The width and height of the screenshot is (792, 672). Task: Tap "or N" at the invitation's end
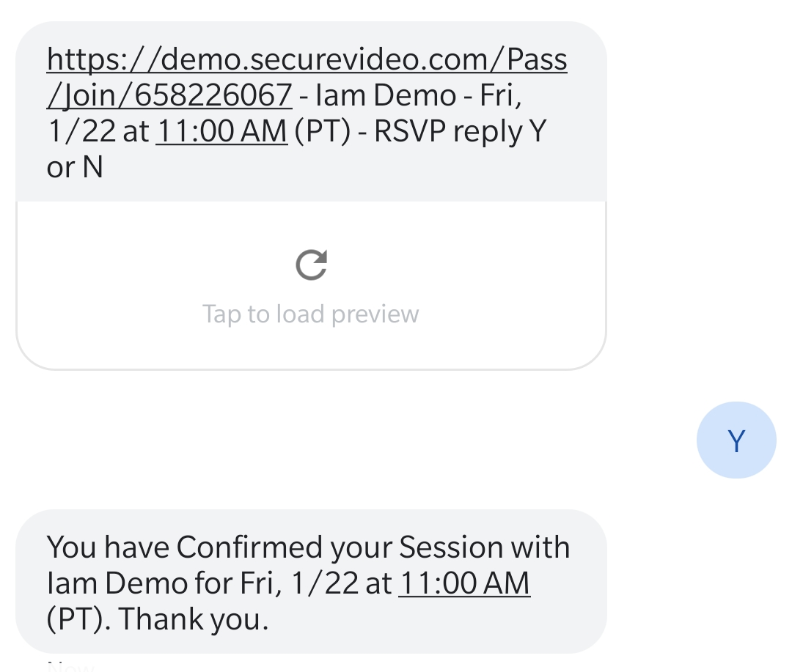(x=74, y=167)
